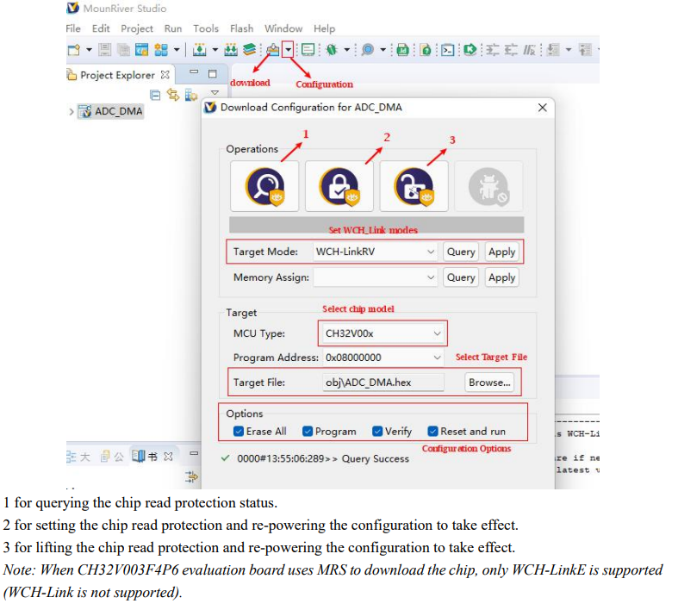
Task: Open the Project menu
Action: (x=137, y=29)
